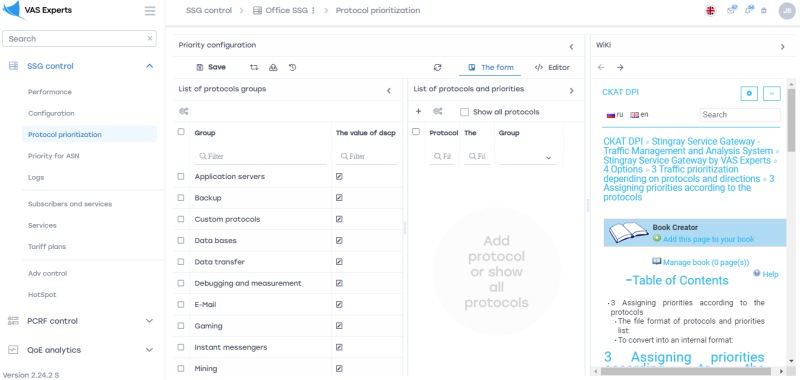
Task: Click the wiki forward arrow
Action: coord(620,67)
